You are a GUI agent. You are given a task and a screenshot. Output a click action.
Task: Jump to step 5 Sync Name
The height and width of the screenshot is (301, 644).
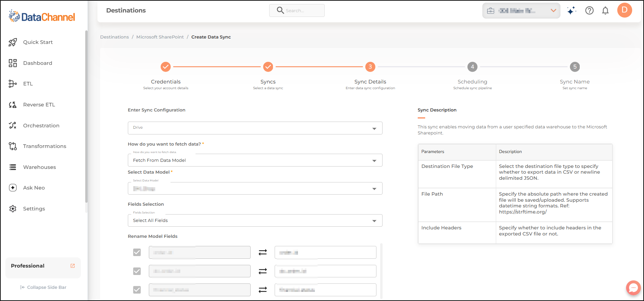(575, 67)
